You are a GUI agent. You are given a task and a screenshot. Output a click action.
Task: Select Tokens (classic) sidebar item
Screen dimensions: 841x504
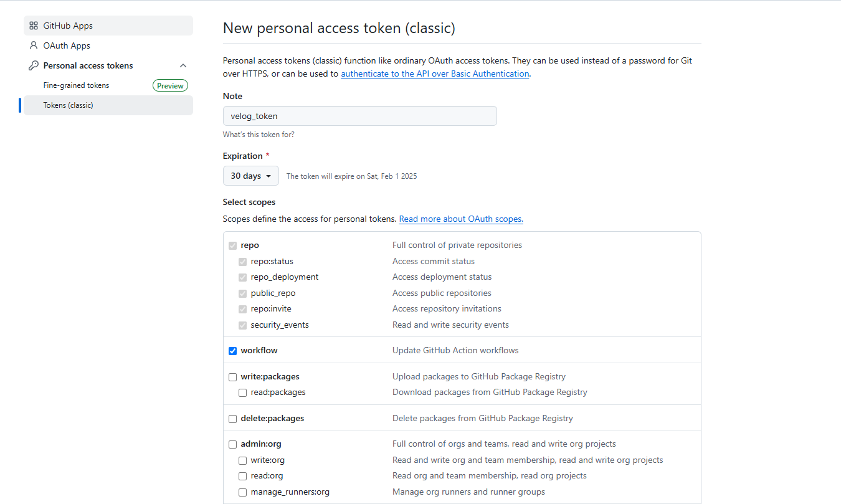[x=108, y=105]
